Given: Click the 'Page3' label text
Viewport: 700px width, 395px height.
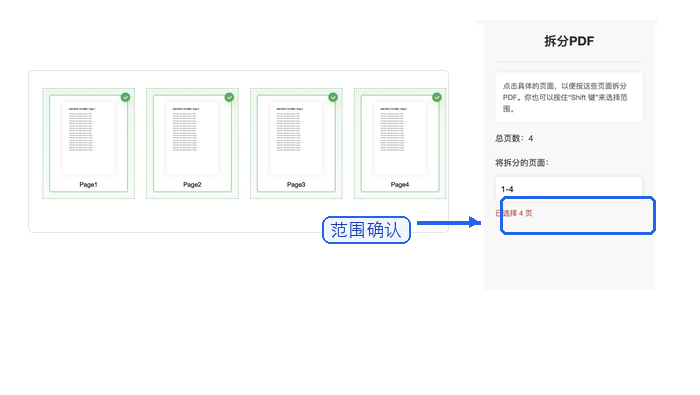Looking at the screenshot, I should 296,184.
